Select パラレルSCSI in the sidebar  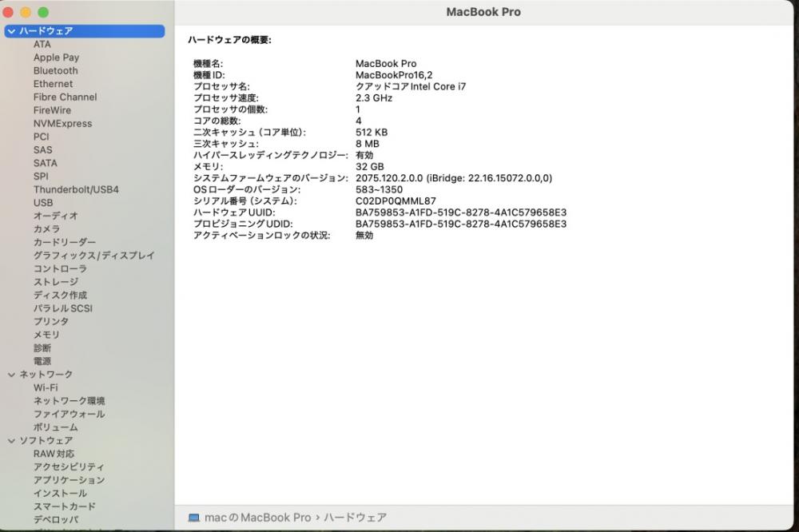point(63,308)
